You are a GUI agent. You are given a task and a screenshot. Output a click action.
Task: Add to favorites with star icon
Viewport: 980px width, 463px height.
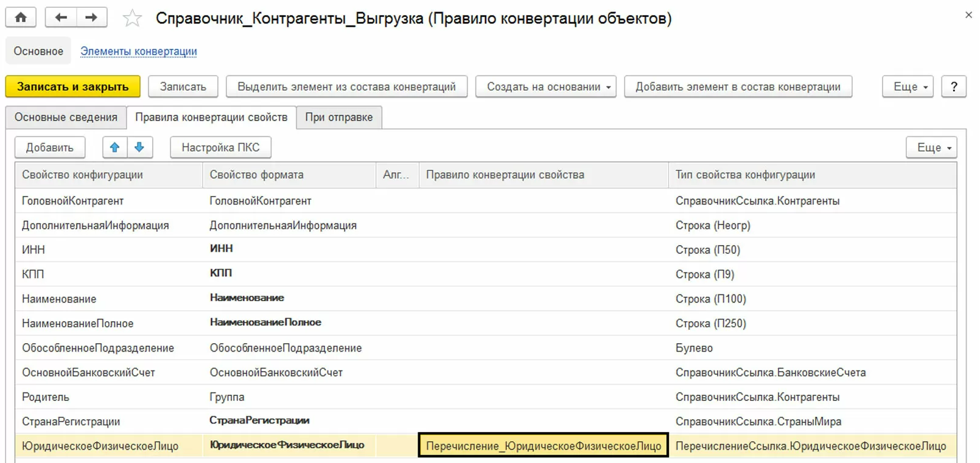click(132, 18)
